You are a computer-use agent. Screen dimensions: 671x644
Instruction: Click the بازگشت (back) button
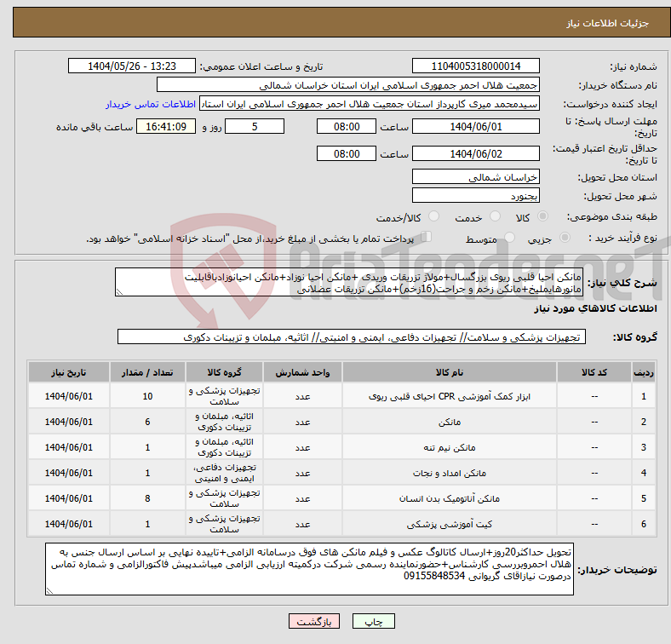(314, 621)
